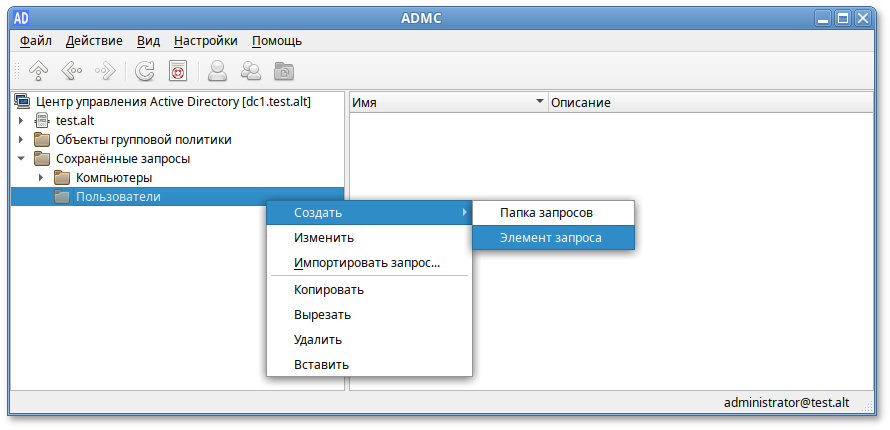Collapse the Сохранённые запросы node
This screenshot has width=890, height=430.
[21, 159]
